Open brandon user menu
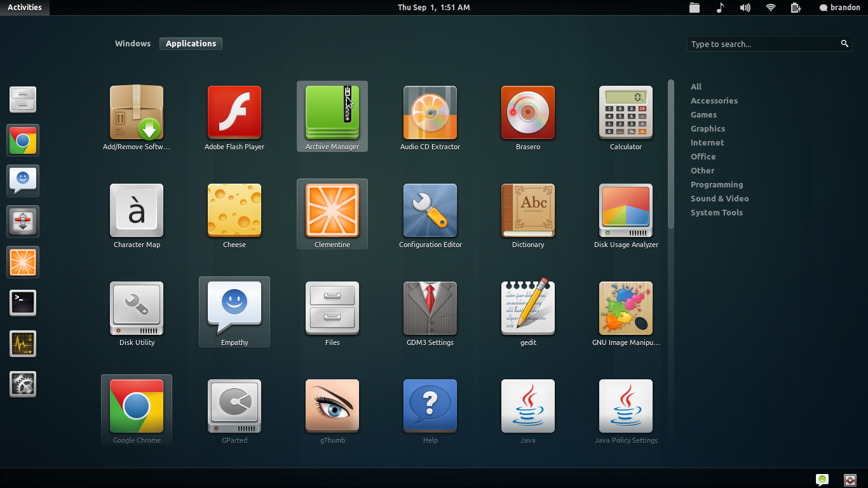 (840, 8)
